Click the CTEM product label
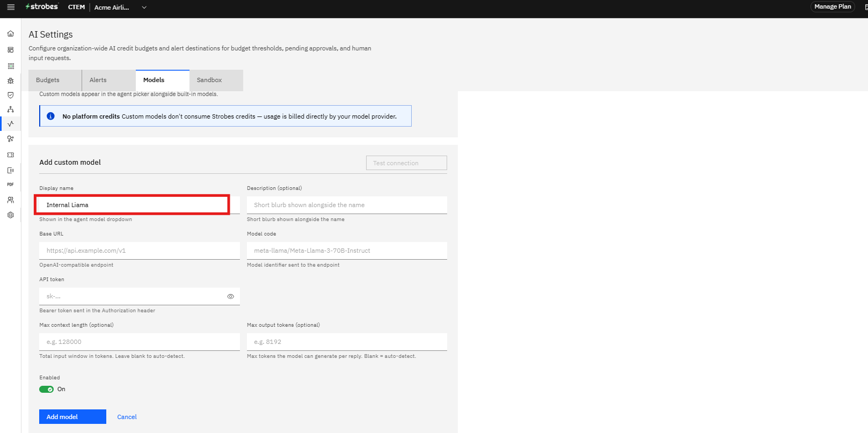Screen dimensions: 868x433 click(x=76, y=7)
